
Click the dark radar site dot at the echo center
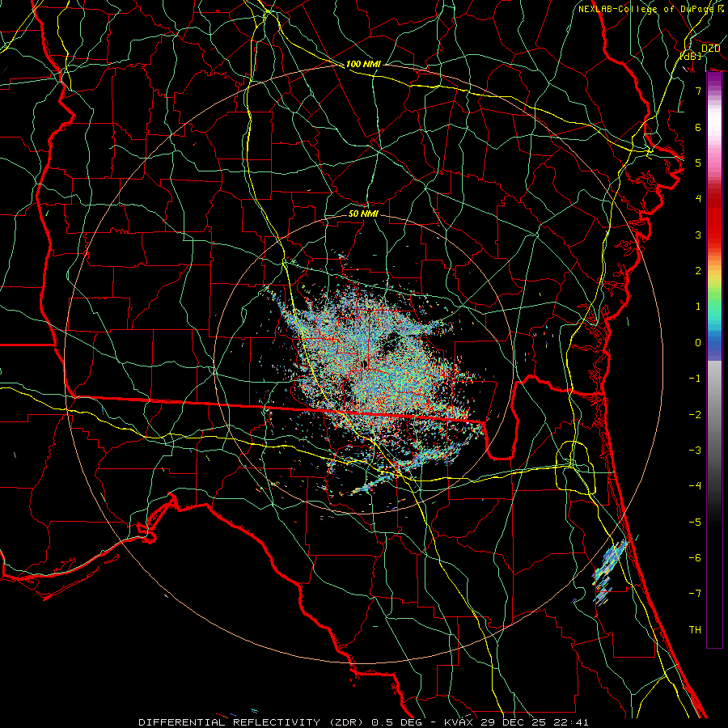365,365
